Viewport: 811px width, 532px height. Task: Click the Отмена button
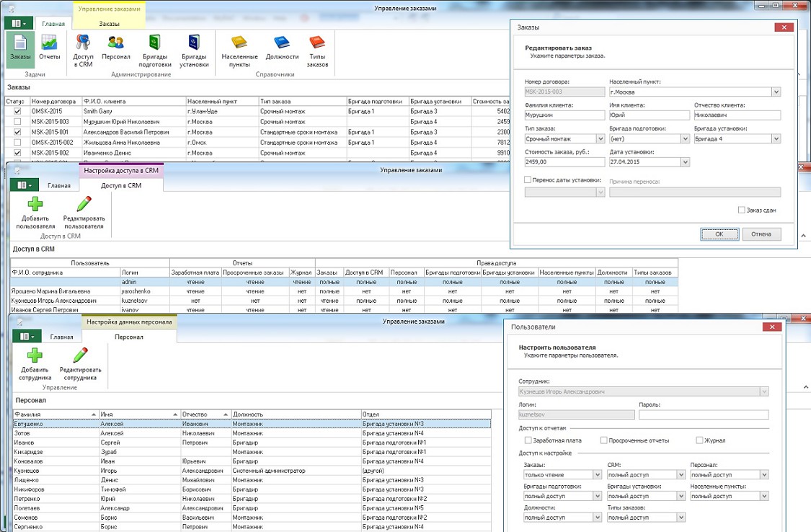point(761,234)
